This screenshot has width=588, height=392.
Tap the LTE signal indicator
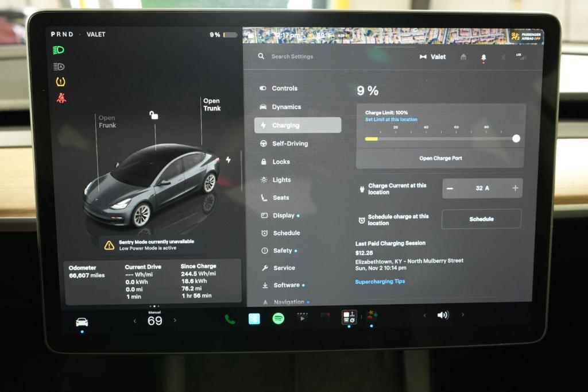coord(521,57)
